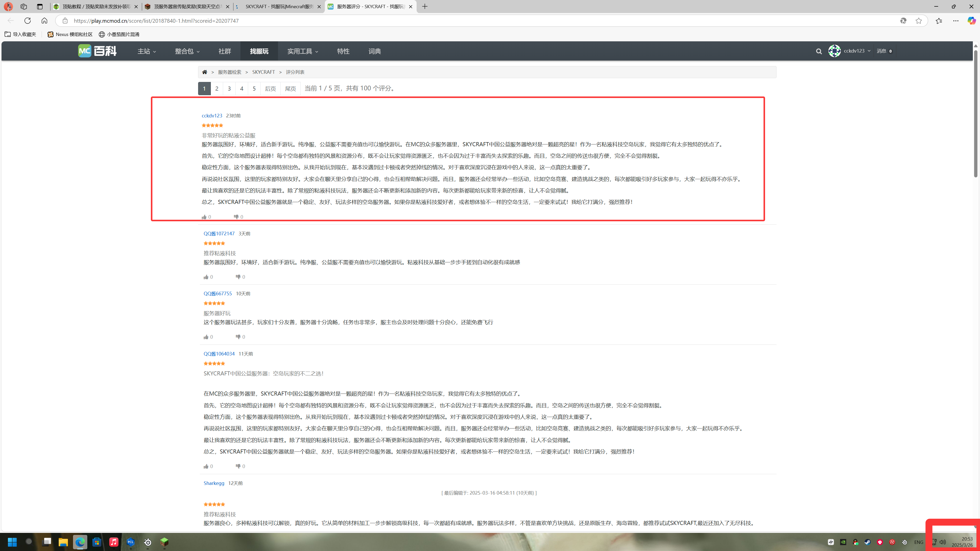
Task: Thumbs down the QQ酱1064034 review
Action: 238,466
